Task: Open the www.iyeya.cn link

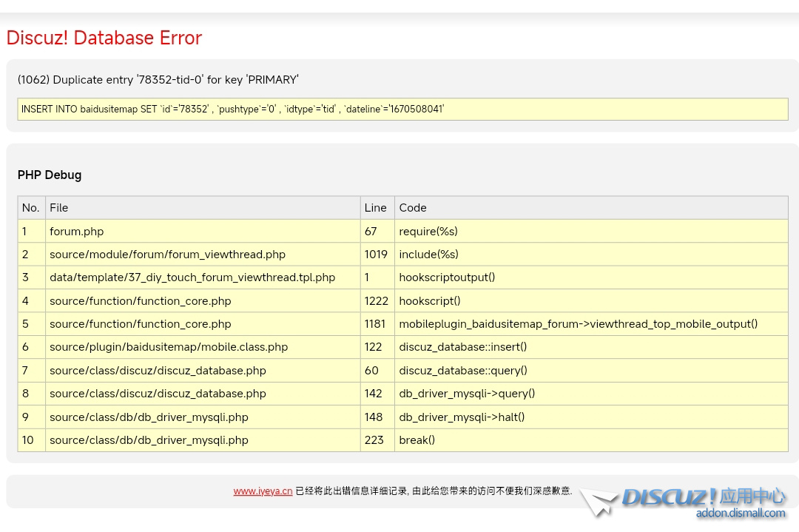Action: point(263,491)
